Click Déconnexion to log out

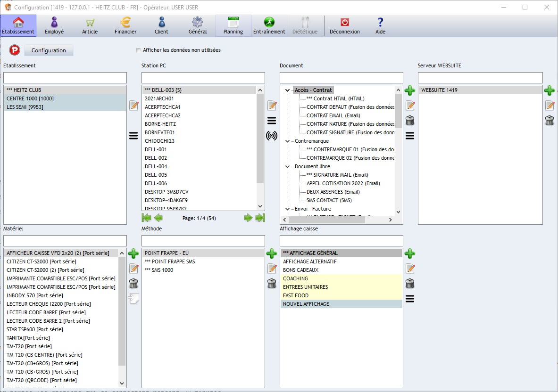[344, 26]
